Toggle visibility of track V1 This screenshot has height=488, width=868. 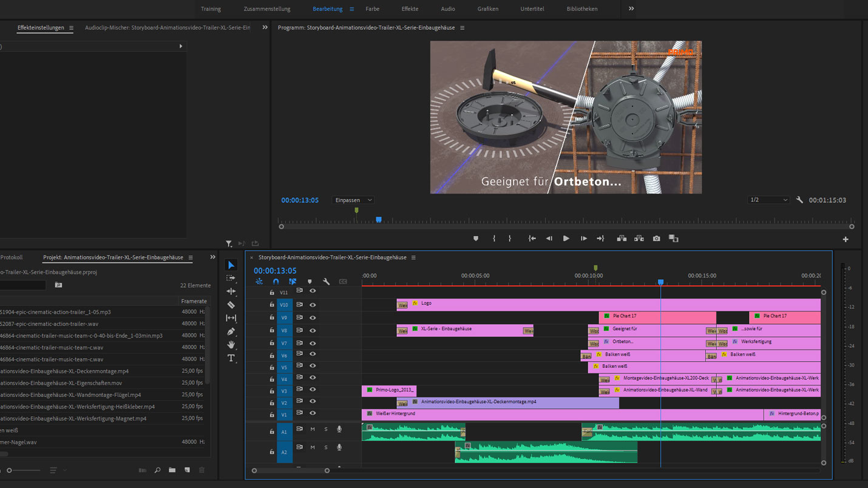tap(313, 413)
